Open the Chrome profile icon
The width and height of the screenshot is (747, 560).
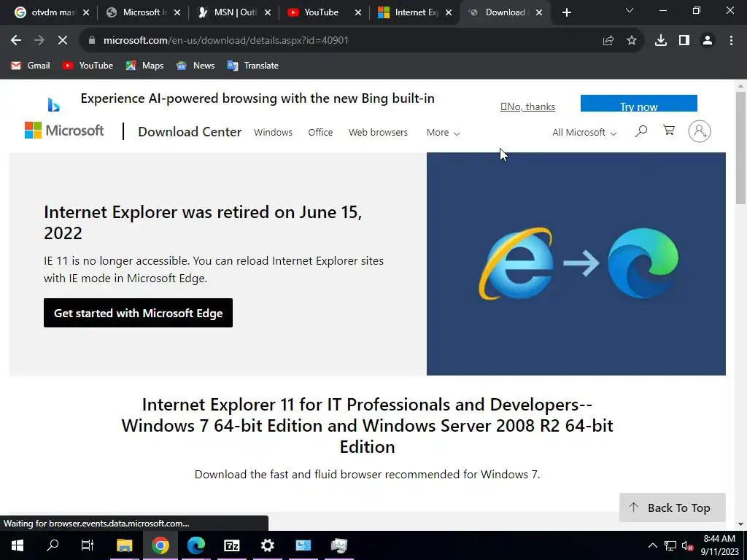point(708,41)
